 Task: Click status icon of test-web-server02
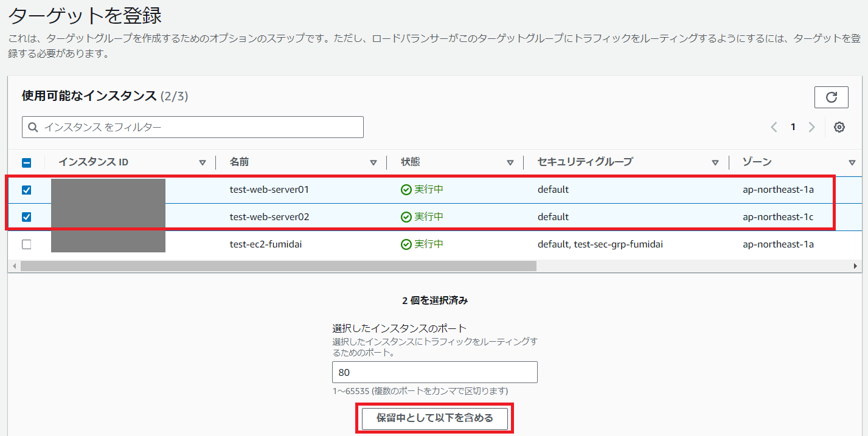point(406,217)
